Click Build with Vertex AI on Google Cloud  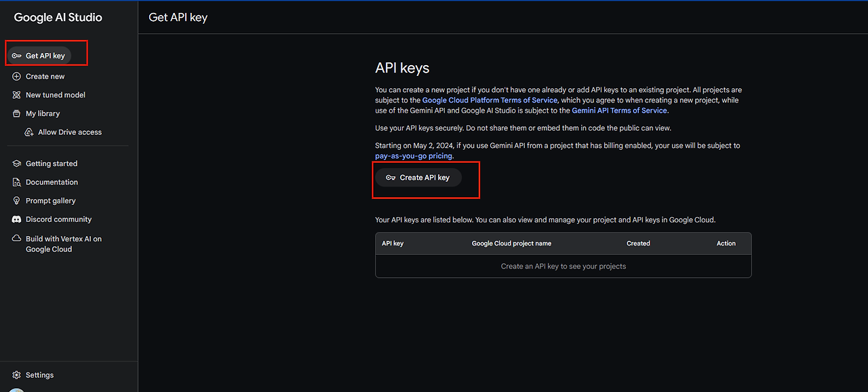(63, 243)
